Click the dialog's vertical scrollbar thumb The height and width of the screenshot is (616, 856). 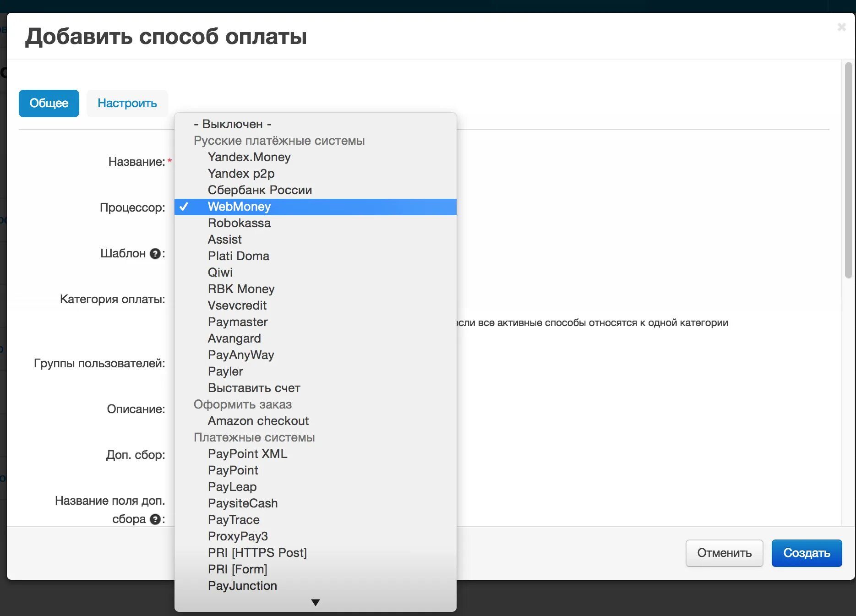pos(848,170)
